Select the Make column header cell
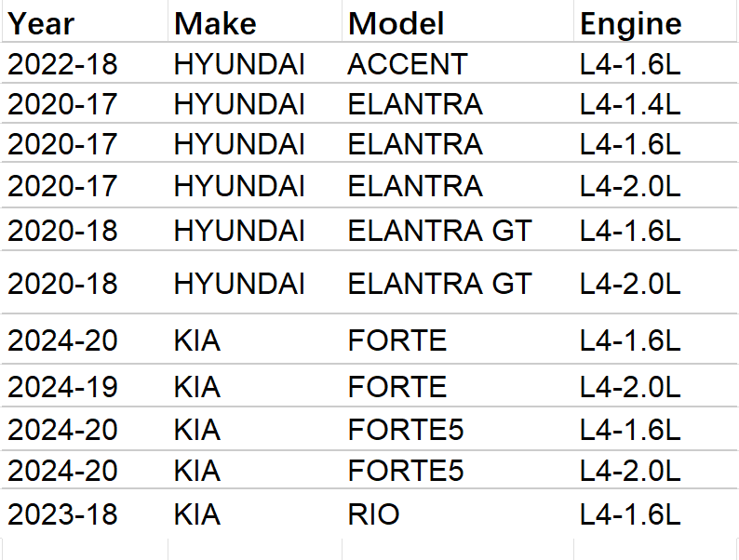The width and height of the screenshot is (739, 560). [x=215, y=23]
